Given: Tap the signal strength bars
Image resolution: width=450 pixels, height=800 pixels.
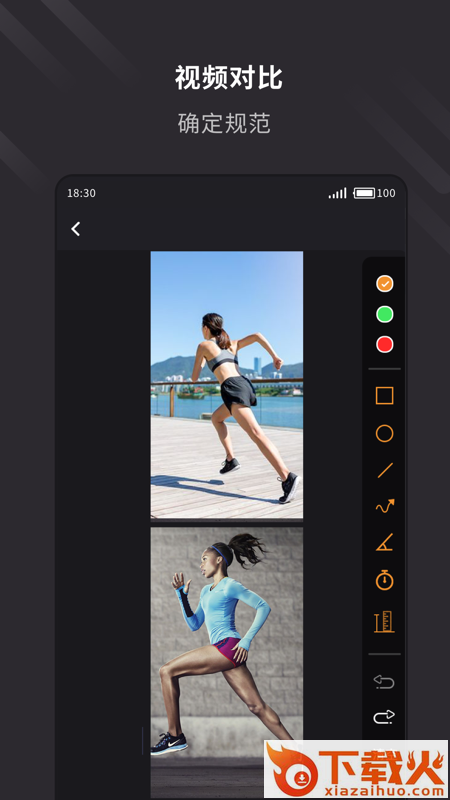Looking at the screenshot, I should tap(338, 193).
